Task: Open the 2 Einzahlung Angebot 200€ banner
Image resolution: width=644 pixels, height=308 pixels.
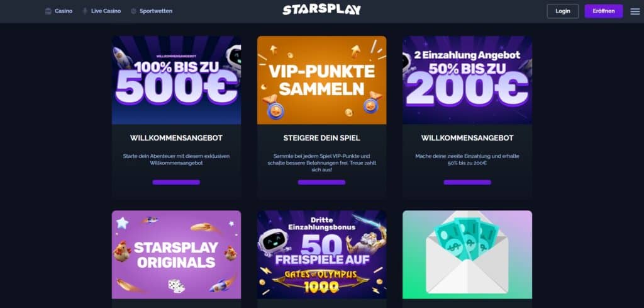Action: pyautogui.click(x=467, y=80)
